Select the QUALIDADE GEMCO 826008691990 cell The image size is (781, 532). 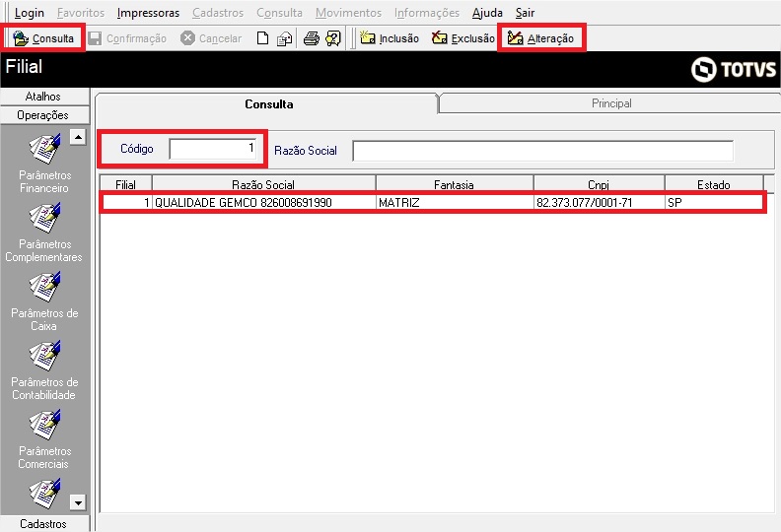coord(263,203)
